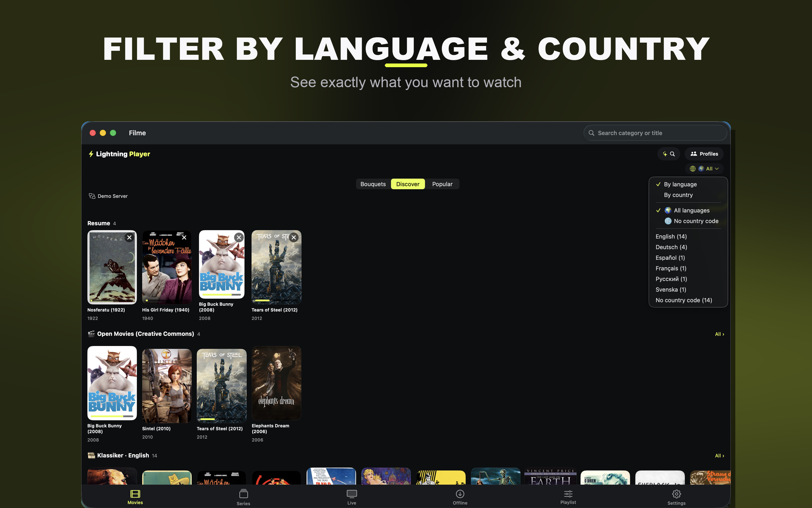The image size is (812, 508).
Task: Show all Open Movies via All link
Action: click(x=720, y=334)
